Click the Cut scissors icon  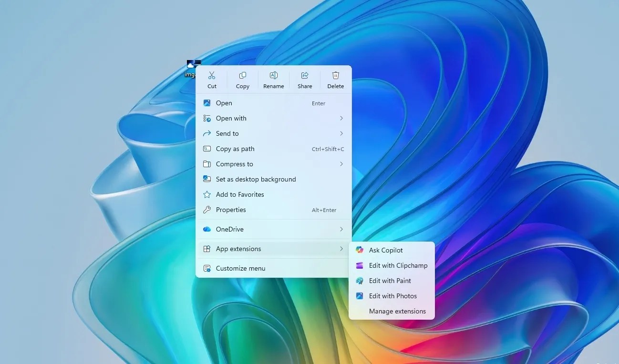[x=212, y=75]
